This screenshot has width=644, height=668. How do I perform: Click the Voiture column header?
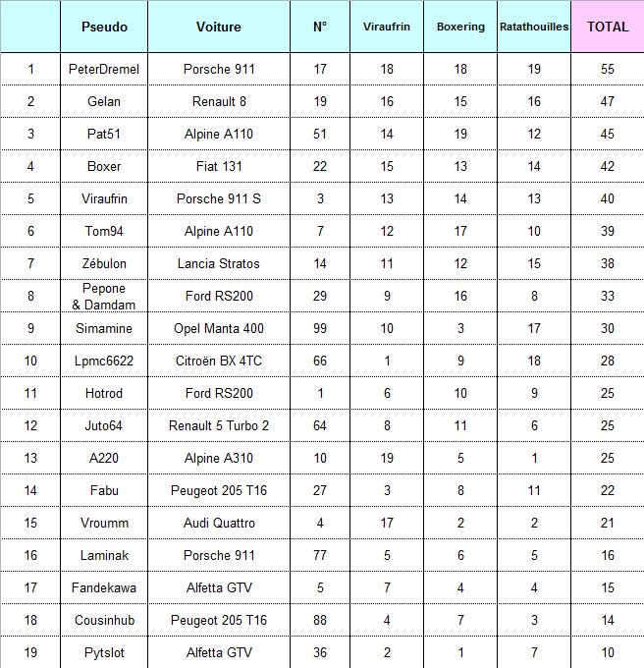pyautogui.click(x=219, y=27)
